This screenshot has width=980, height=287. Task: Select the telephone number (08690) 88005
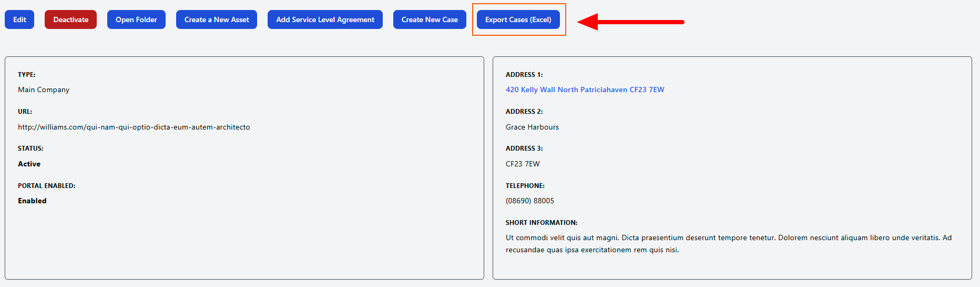pos(529,201)
